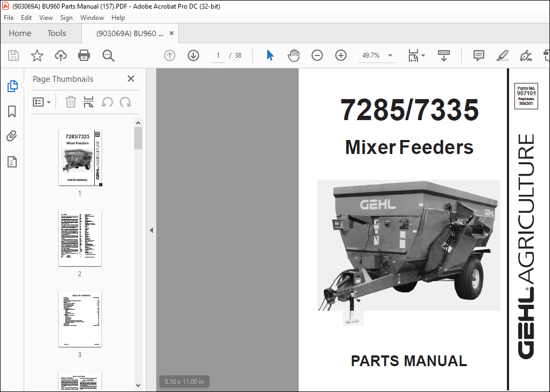Open the Sign document pen icon
This screenshot has height=392, width=550.
[x=525, y=55]
